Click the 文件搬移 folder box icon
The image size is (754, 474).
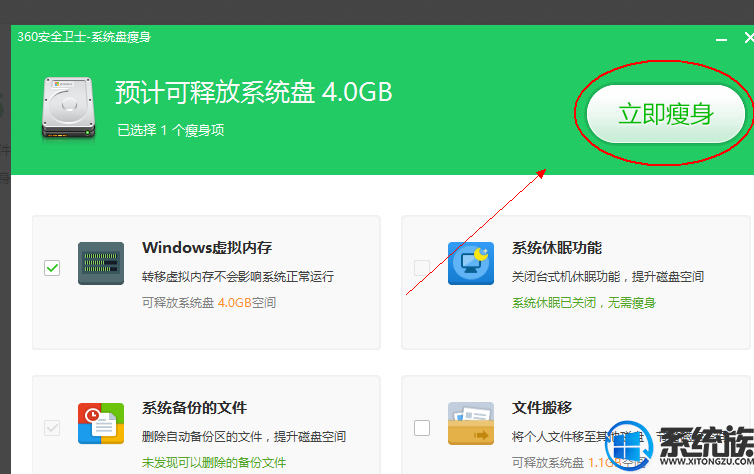[471, 423]
